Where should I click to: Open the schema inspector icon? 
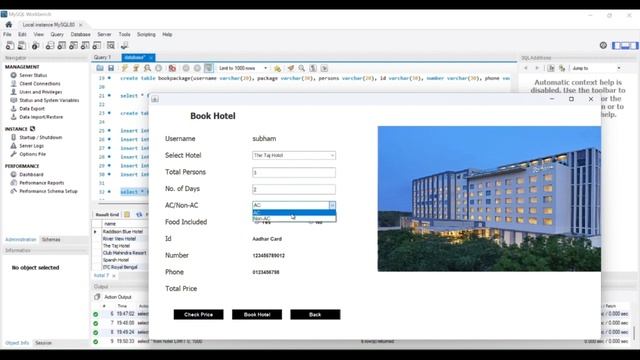pyautogui.click(x=36, y=46)
